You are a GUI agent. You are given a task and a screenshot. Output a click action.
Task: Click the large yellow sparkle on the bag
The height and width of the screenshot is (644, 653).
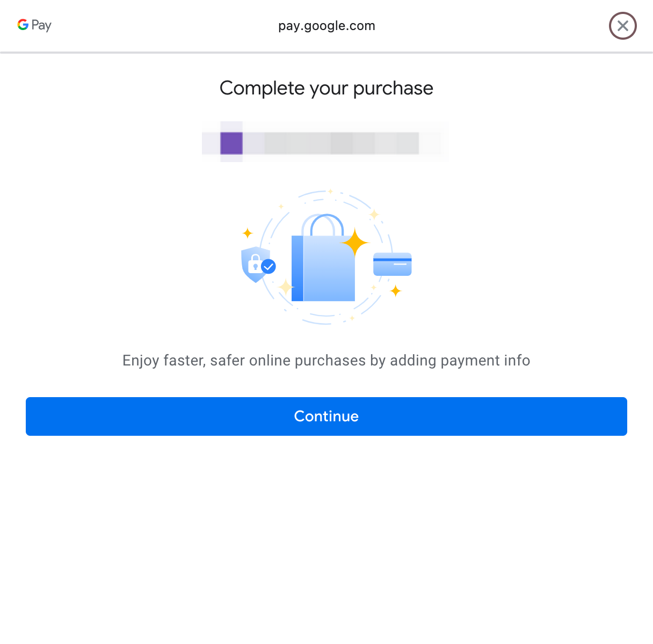[x=354, y=243]
